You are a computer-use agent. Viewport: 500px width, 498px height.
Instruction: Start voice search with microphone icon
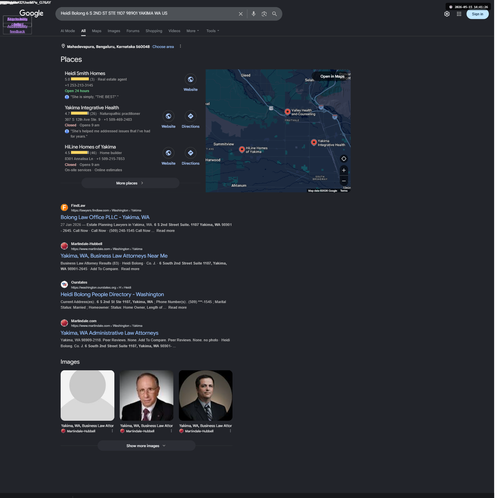(253, 14)
